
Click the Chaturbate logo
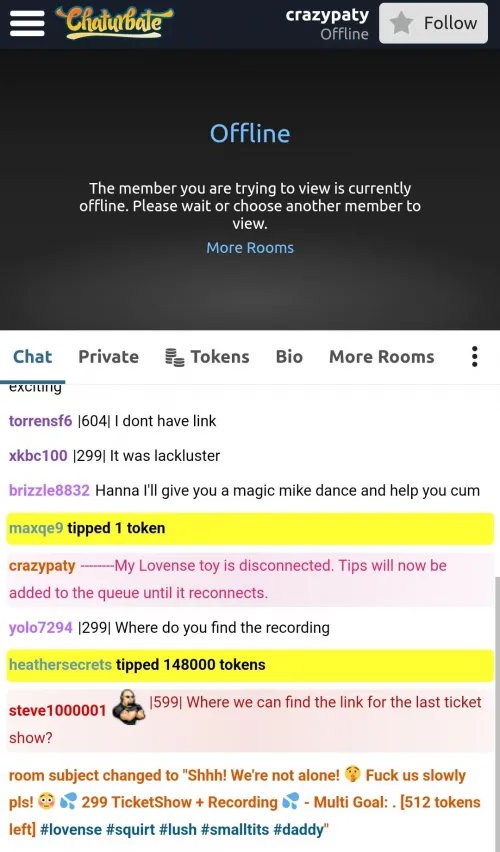[x=114, y=23]
